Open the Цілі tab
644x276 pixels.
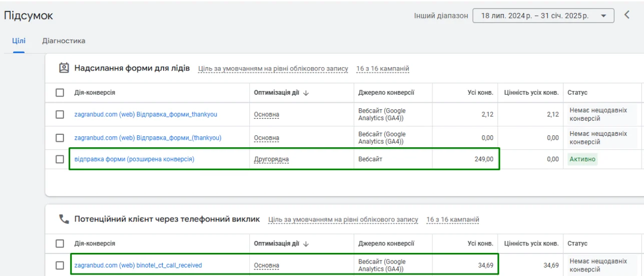click(x=19, y=41)
